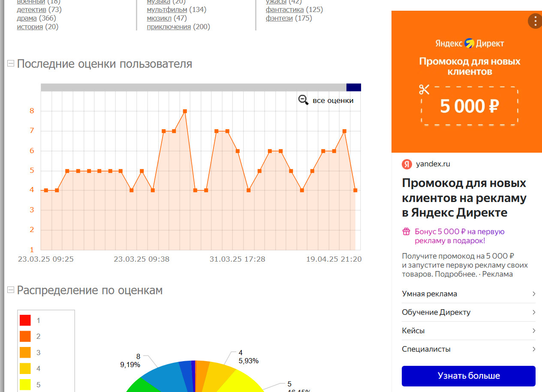Viewport: 542px width, 392px height.
Task: Click the dark blue chart range slider handle
Action: [354, 87]
